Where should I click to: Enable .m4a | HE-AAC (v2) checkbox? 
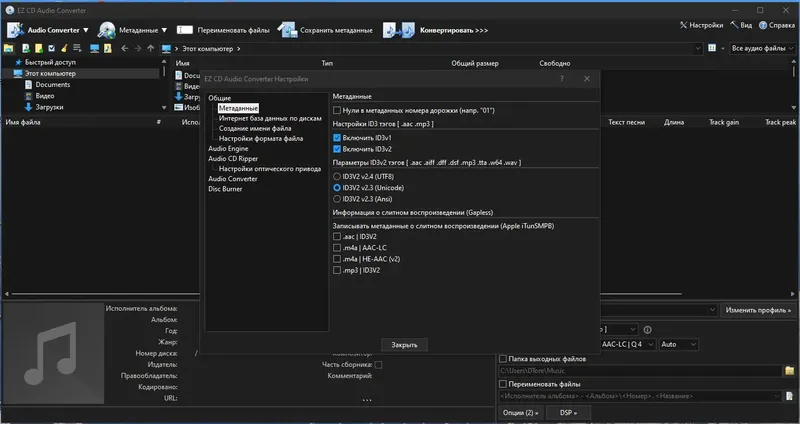pos(337,259)
